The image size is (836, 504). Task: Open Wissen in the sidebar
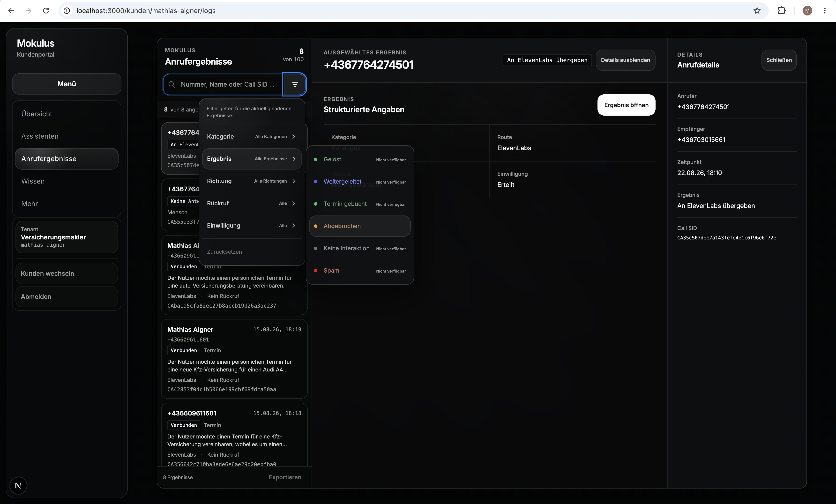pyautogui.click(x=67, y=181)
